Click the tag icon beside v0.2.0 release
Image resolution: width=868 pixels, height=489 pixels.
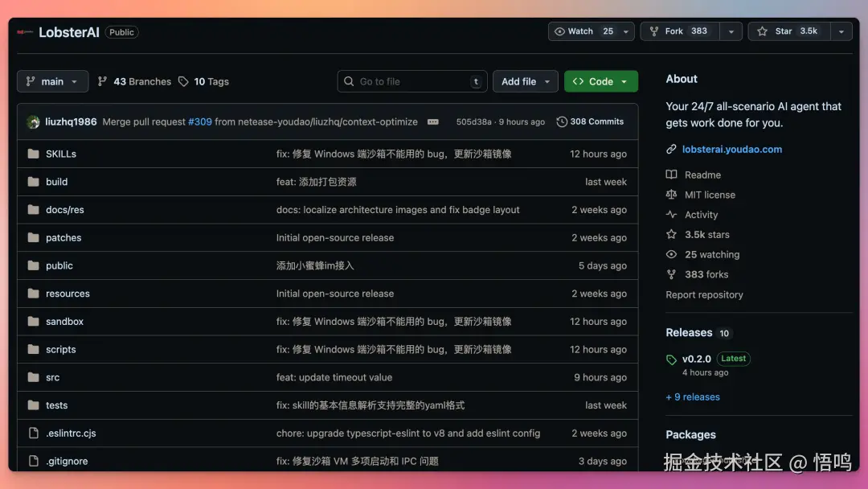671,360
